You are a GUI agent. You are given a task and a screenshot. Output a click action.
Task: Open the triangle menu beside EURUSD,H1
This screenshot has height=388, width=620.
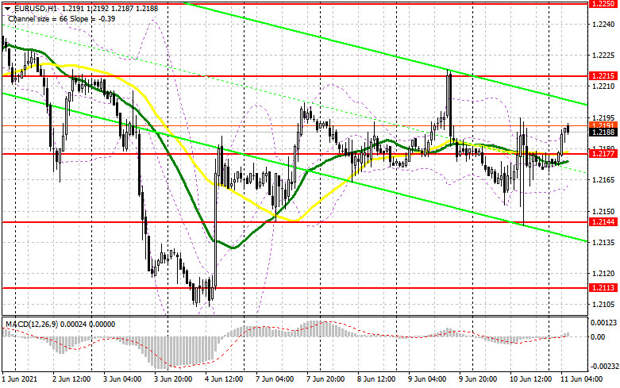point(8,8)
